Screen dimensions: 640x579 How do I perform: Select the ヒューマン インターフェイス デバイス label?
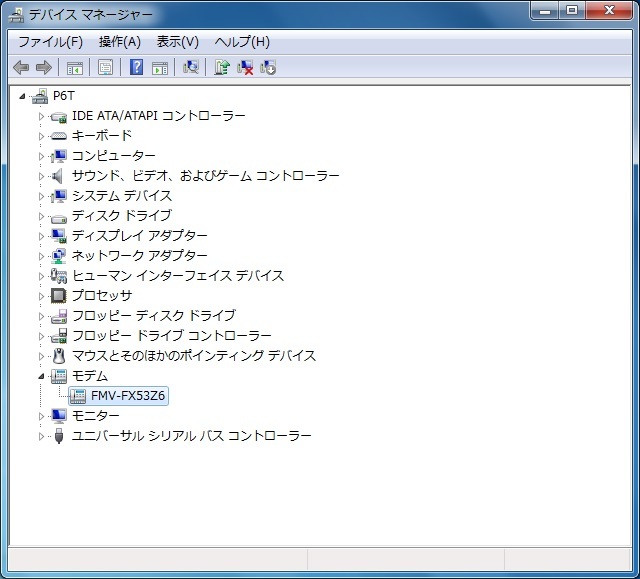point(178,276)
